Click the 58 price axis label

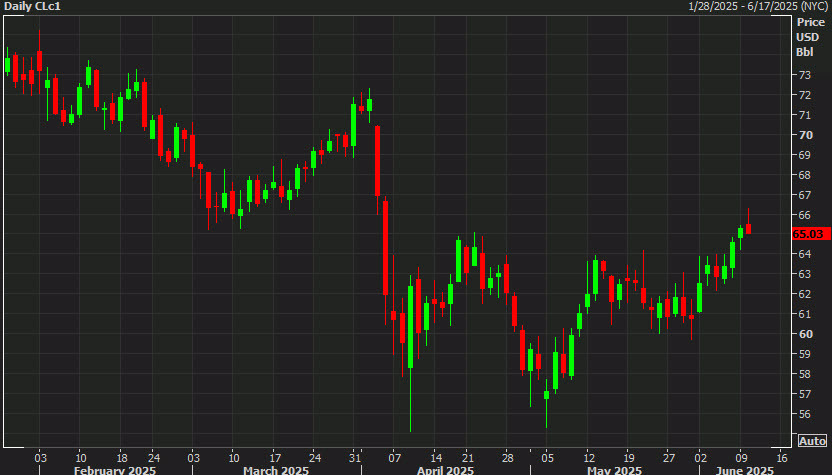click(805, 374)
